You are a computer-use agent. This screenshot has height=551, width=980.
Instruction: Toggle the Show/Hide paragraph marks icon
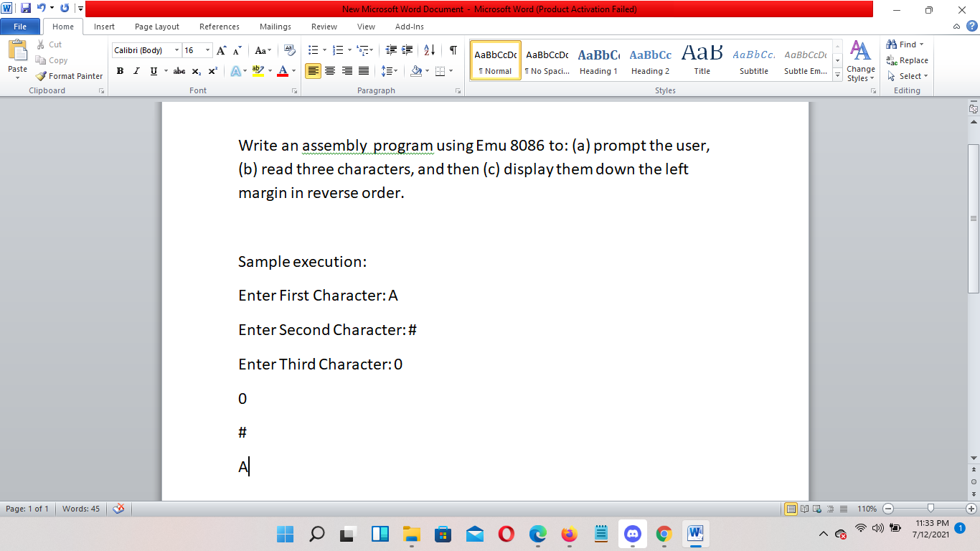(x=452, y=52)
